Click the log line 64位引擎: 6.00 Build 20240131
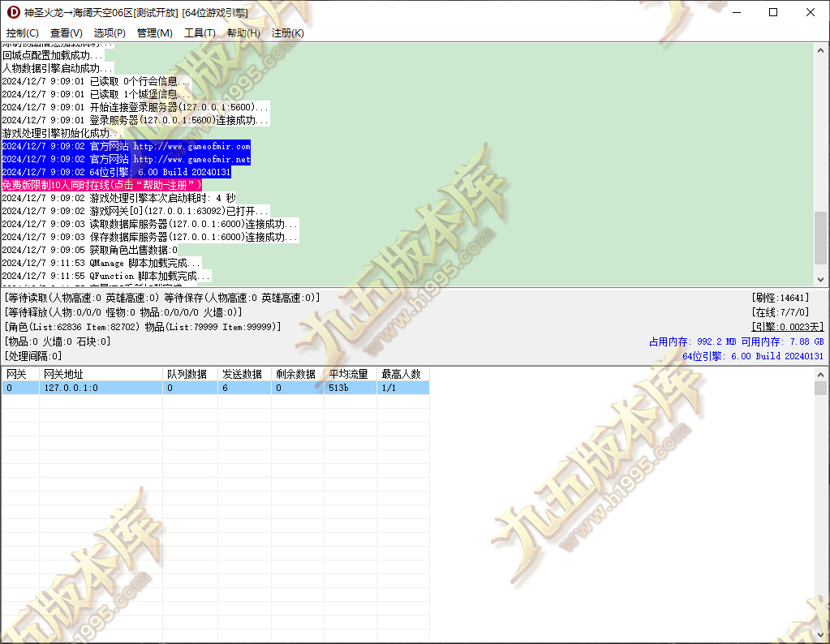This screenshot has height=644, width=830. pyautogui.click(x=116, y=172)
